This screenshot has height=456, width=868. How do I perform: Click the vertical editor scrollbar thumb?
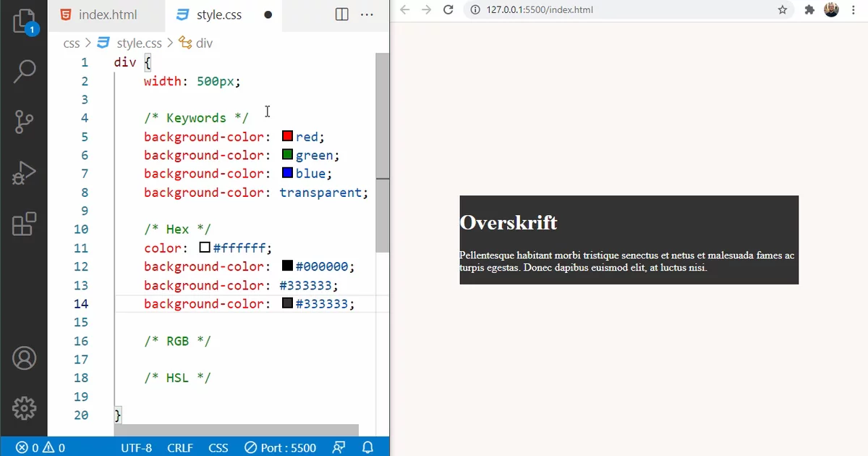[383, 152]
